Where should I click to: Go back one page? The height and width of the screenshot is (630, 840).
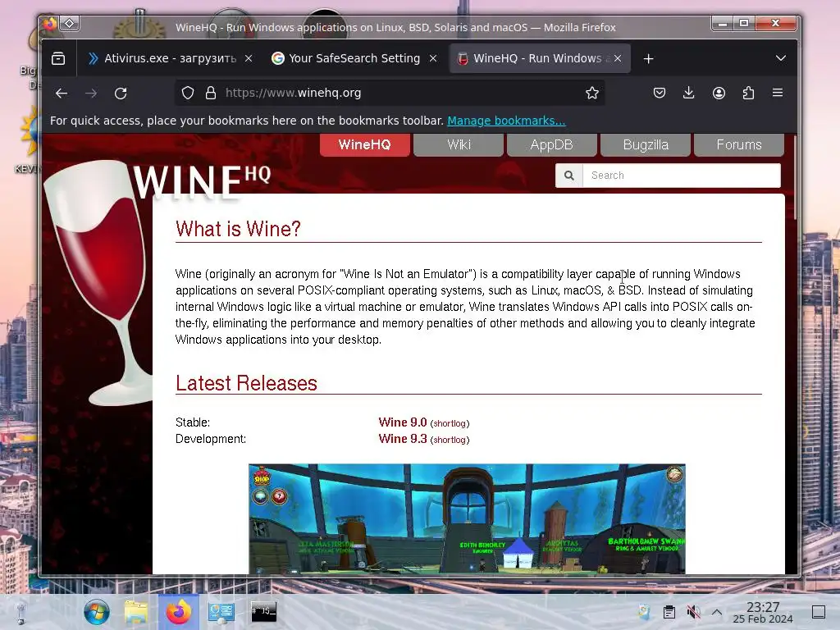(x=62, y=94)
